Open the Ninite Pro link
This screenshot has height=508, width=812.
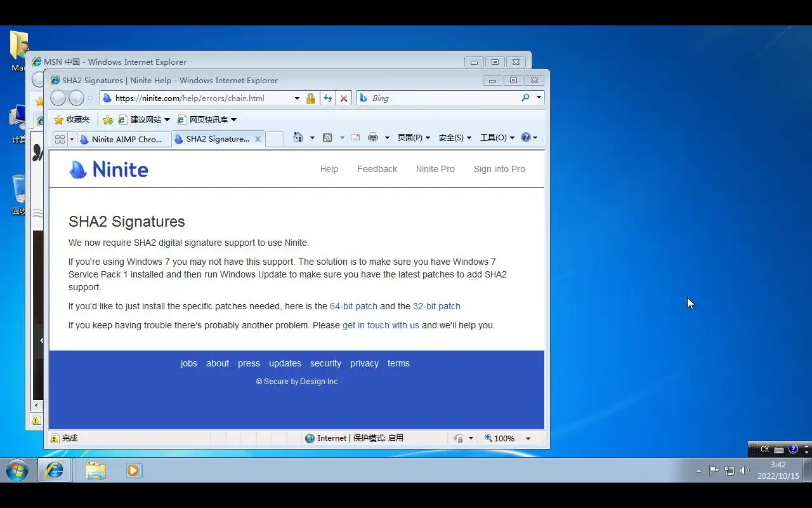click(435, 169)
